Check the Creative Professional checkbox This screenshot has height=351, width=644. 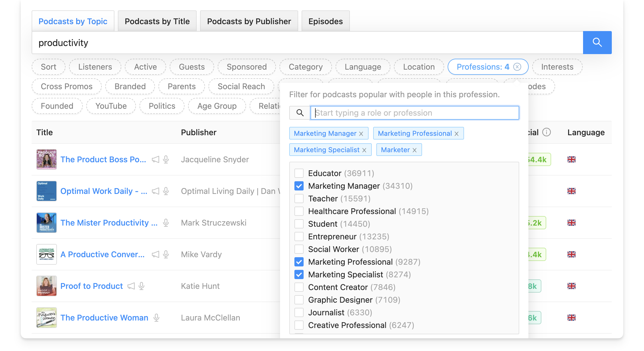pos(299,325)
